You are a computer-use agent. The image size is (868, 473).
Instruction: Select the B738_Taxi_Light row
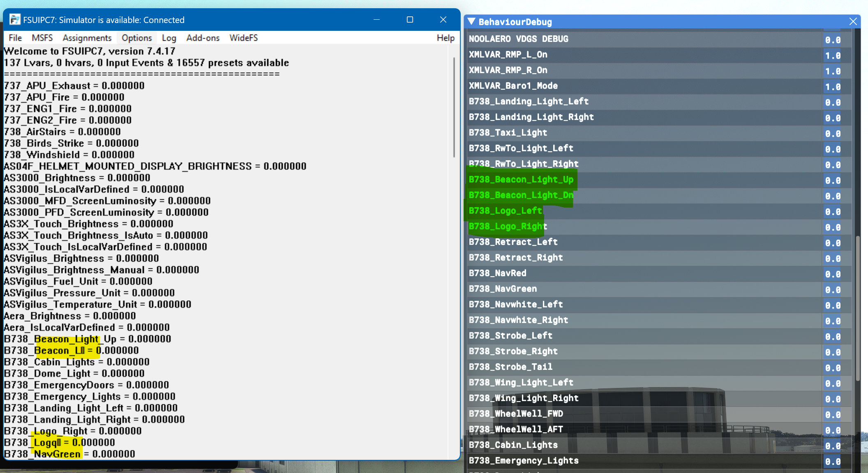(x=660, y=133)
